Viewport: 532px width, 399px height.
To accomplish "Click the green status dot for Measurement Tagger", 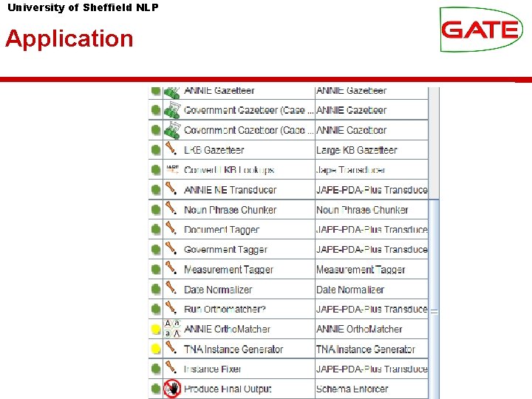I will (x=156, y=270).
